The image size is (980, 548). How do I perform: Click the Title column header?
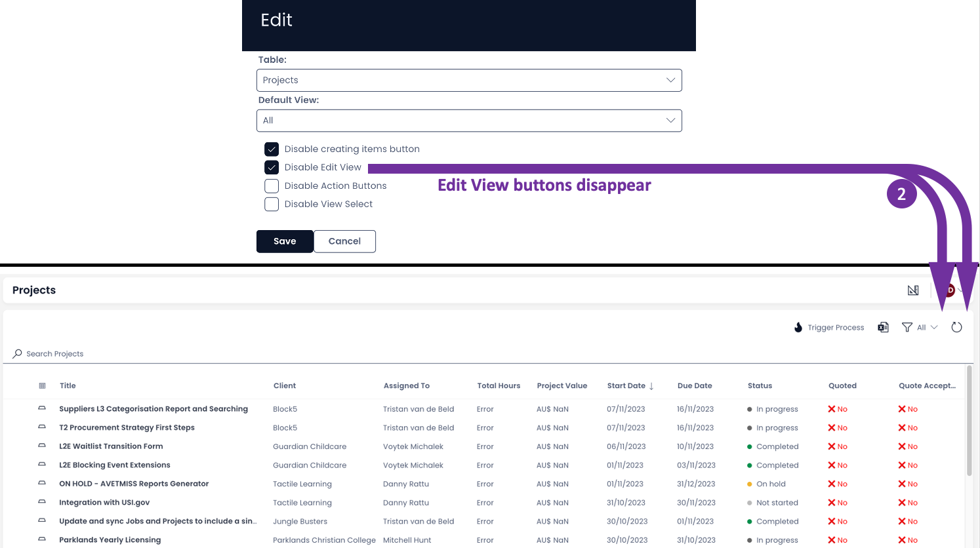[x=68, y=386]
